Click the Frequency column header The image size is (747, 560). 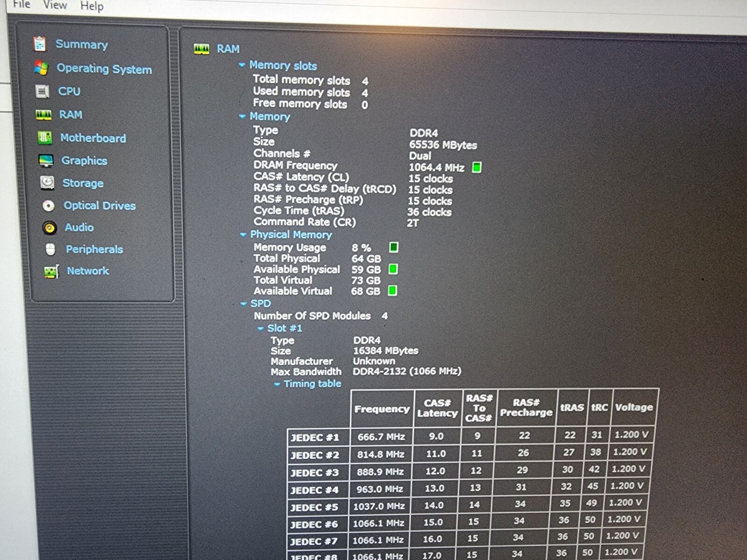click(x=382, y=409)
